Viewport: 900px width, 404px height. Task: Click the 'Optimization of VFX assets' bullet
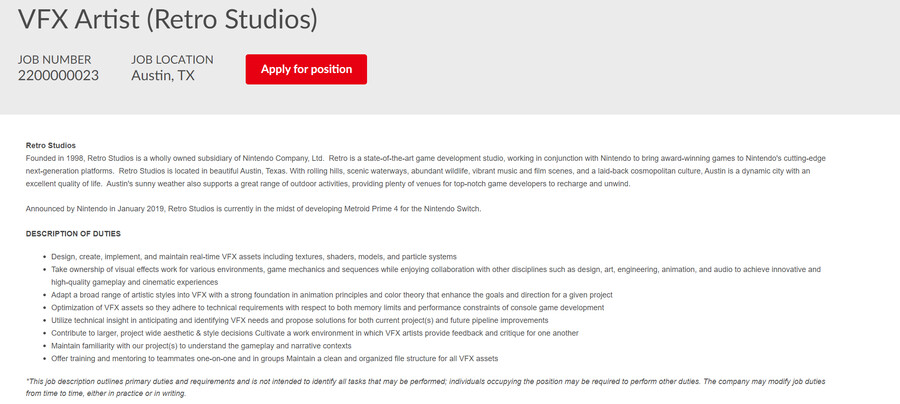321,308
